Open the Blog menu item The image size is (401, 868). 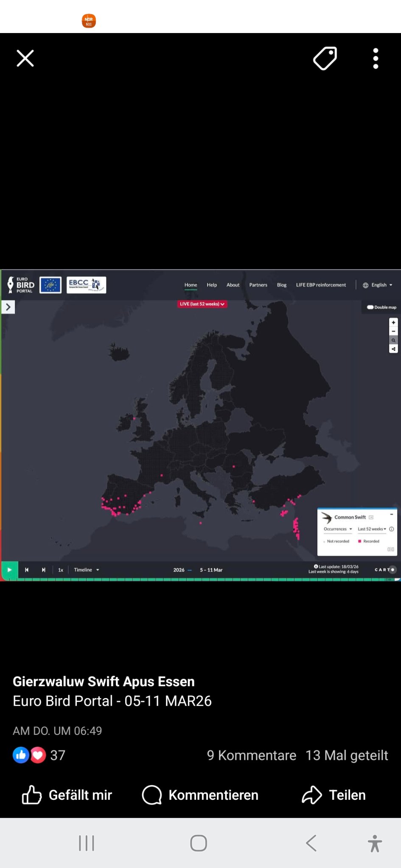tap(281, 285)
